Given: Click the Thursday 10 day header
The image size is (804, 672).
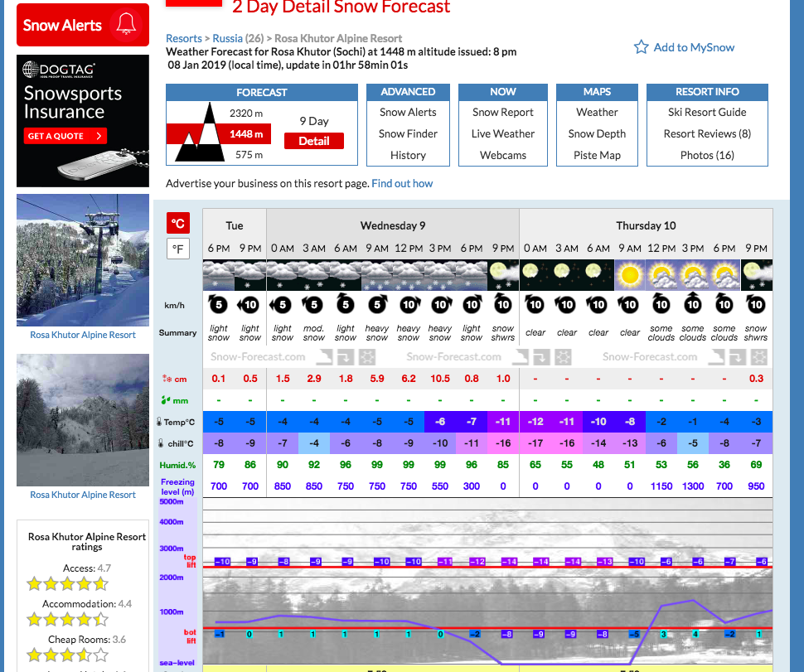Looking at the screenshot, I should click(646, 225).
